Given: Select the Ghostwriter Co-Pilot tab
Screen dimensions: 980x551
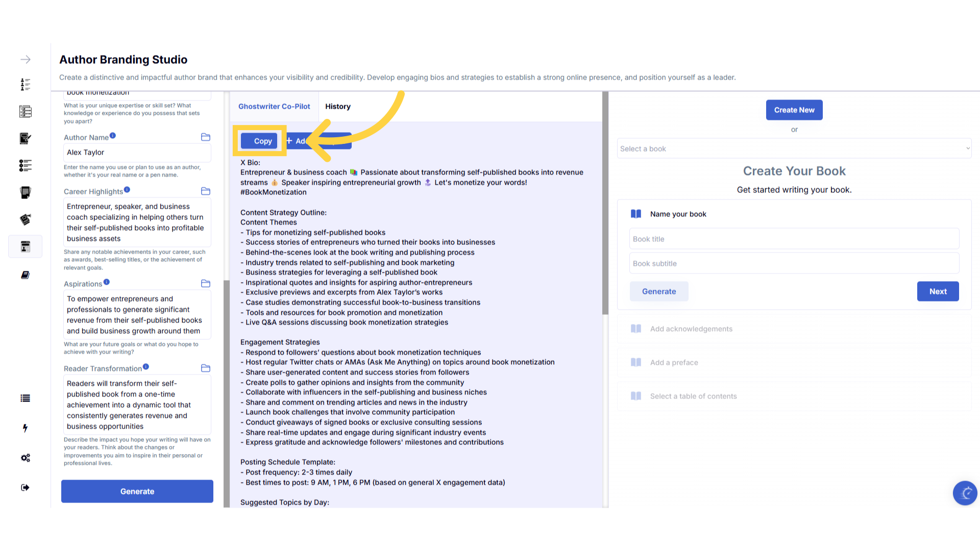Looking at the screenshot, I should (x=274, y=107).
